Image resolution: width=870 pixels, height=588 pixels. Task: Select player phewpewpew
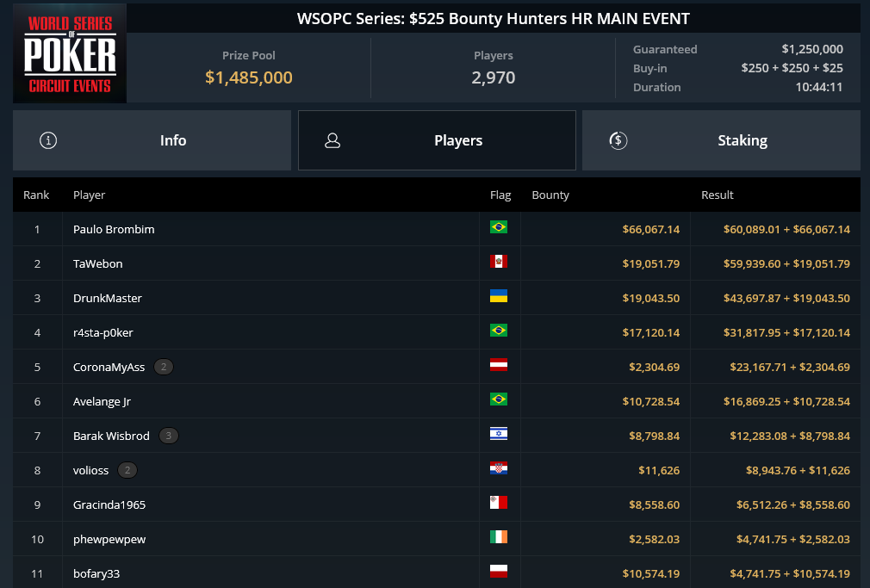coord(109,539)
